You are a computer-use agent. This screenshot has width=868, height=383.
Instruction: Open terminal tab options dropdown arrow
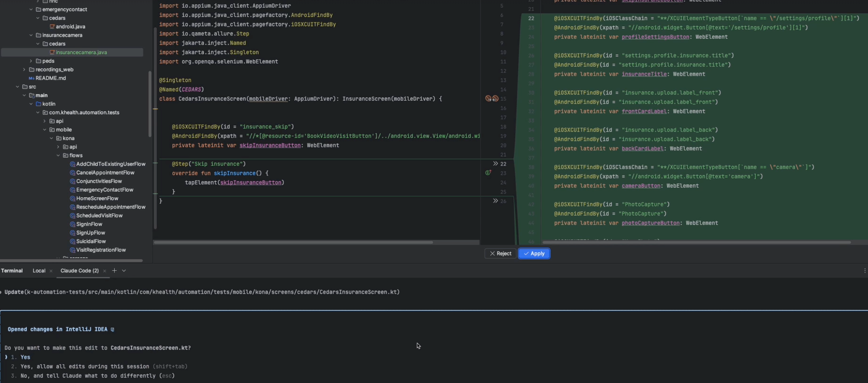(x=124, y=271)
